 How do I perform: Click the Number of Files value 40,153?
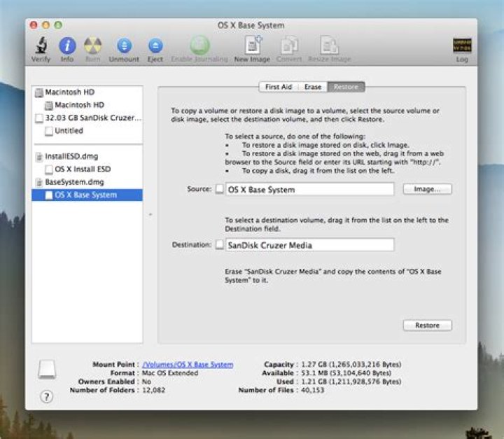coord(312,390)
